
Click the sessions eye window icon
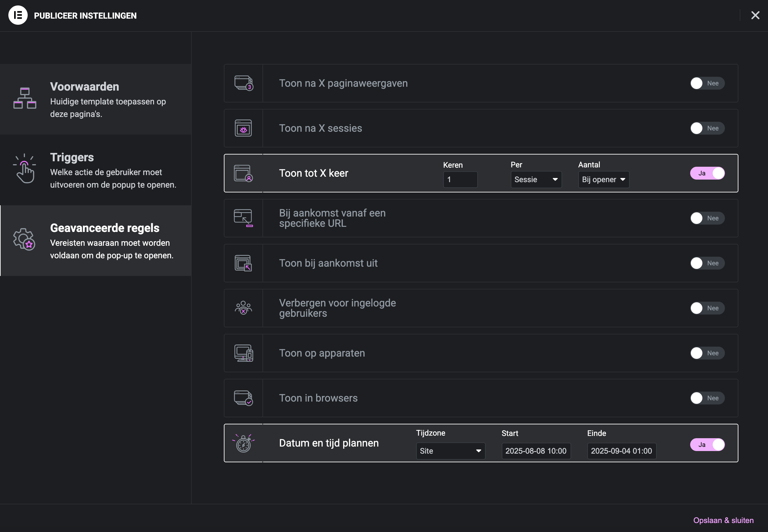(x=243, y=128)
